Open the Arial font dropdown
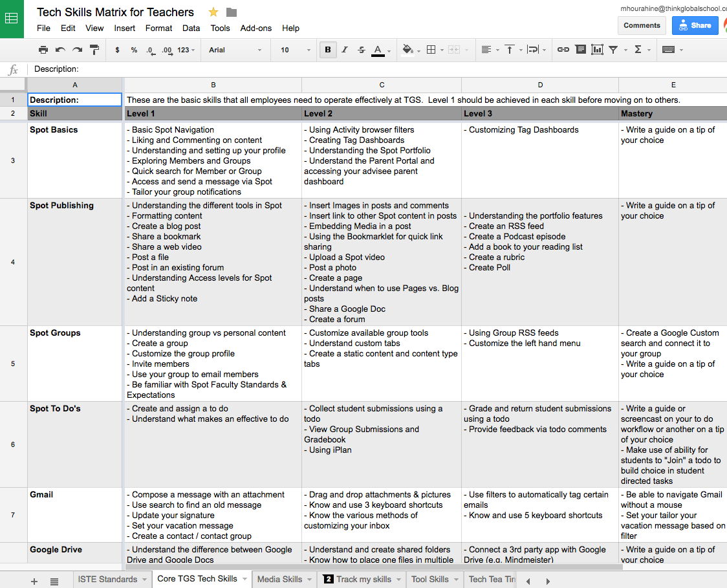This screenshot has width=727, height=588. point(235,50)
